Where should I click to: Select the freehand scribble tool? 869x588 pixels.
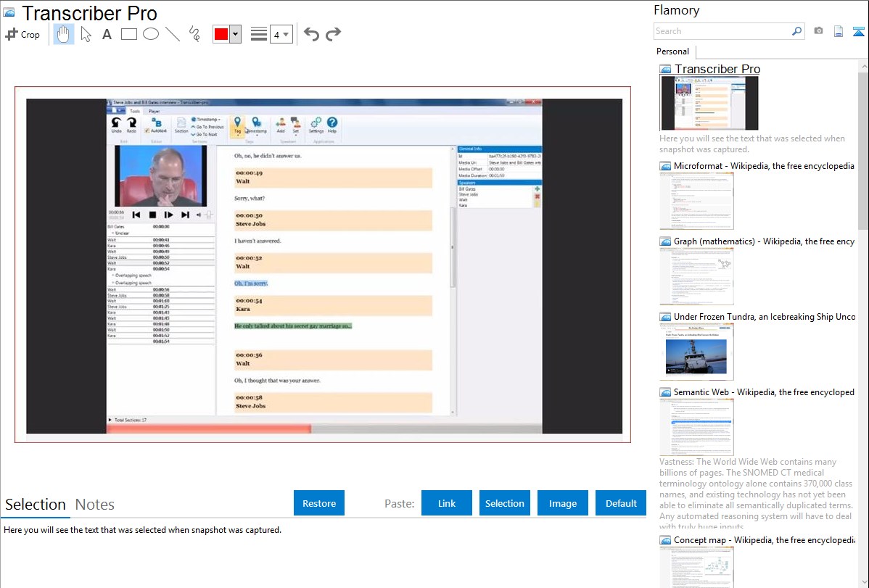click(x=194, y=34)
